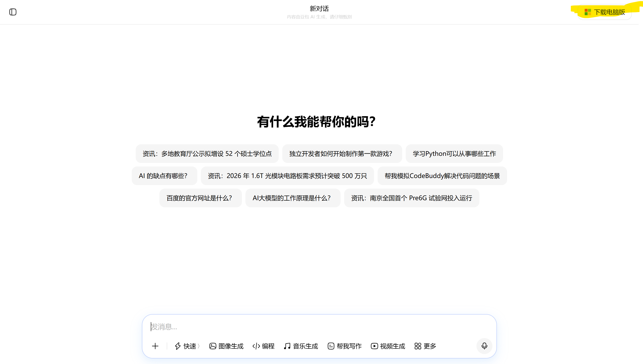Pick the 帮我模拟CodeBuddy解决代码问题的场景 prompt

(442, 176)
